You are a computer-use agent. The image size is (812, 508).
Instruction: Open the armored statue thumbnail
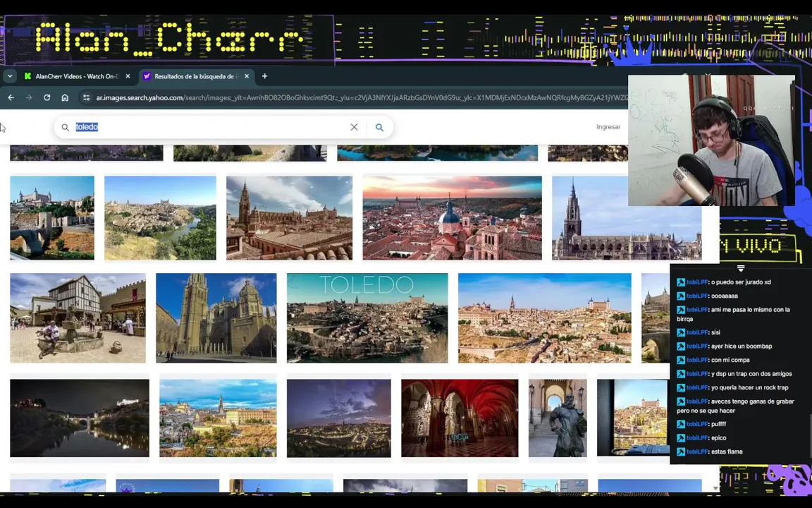(x=558, y=418)
